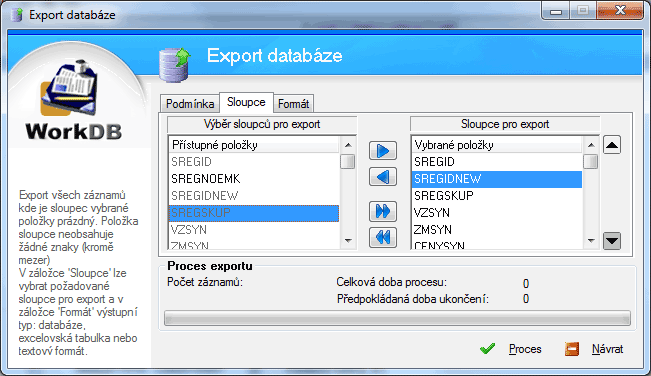Move selected export column down

click(x=612, y=241)
